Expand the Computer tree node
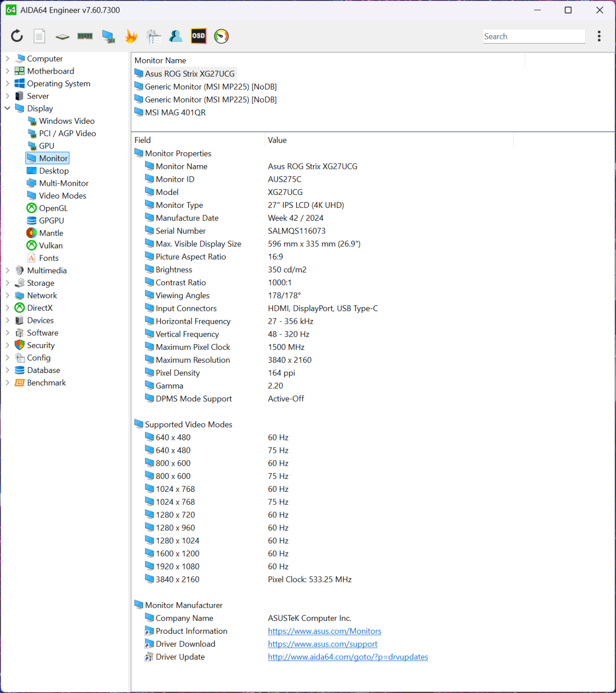 click(7, 59)
